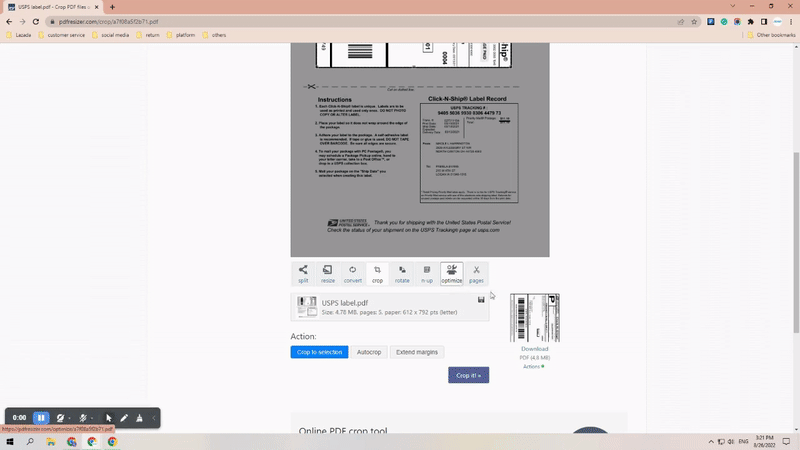Click the taskbar clock and date
The height and width of the screenshot is (450, 800).
click(x=765, y=442)
